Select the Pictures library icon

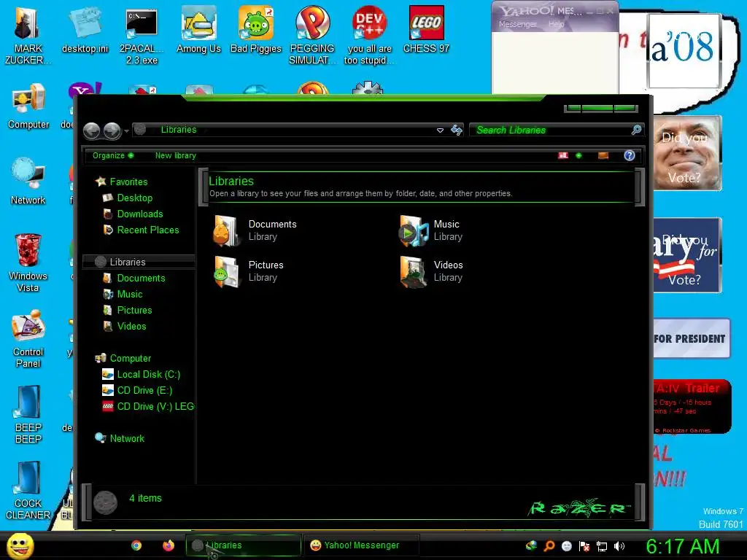(226, 272)
